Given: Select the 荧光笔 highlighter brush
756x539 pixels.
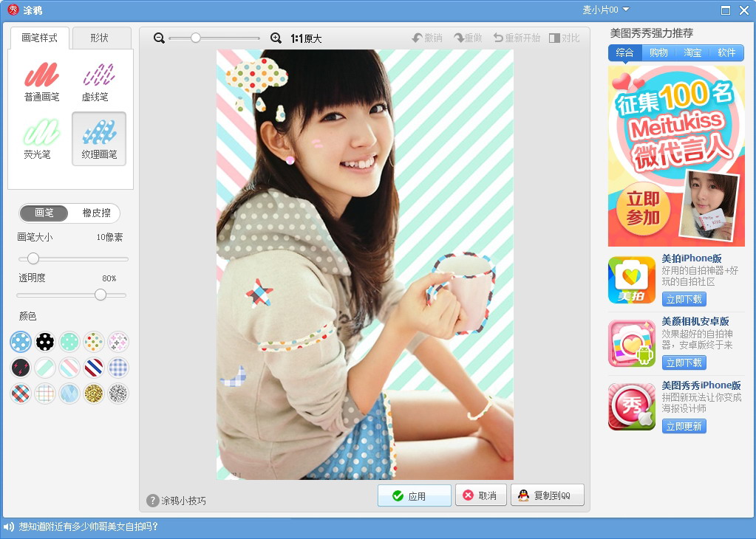Looking at the screenshot, I should pos(42,139).
